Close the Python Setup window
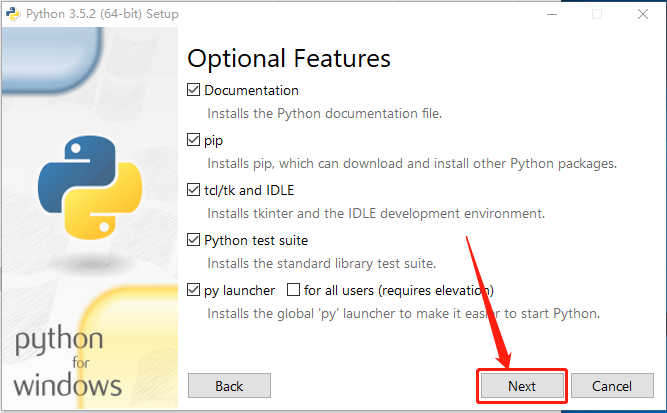This screenshot has width=667, height=413. pyautogui.click(x=643, y=14)
